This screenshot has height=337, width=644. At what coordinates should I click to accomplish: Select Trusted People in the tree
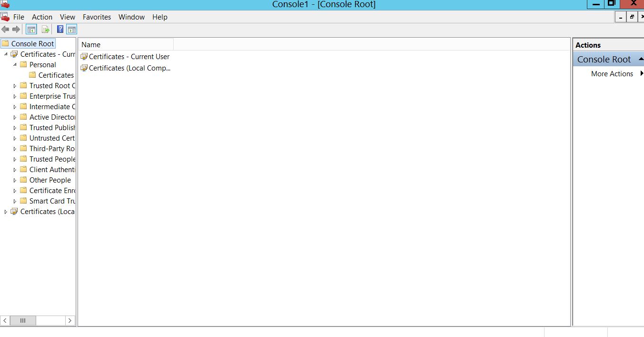tap(52, 159)
